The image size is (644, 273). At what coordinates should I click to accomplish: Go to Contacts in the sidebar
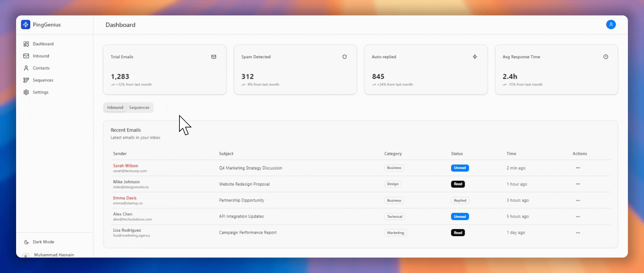pyautogui.click(x=41, y=68)
